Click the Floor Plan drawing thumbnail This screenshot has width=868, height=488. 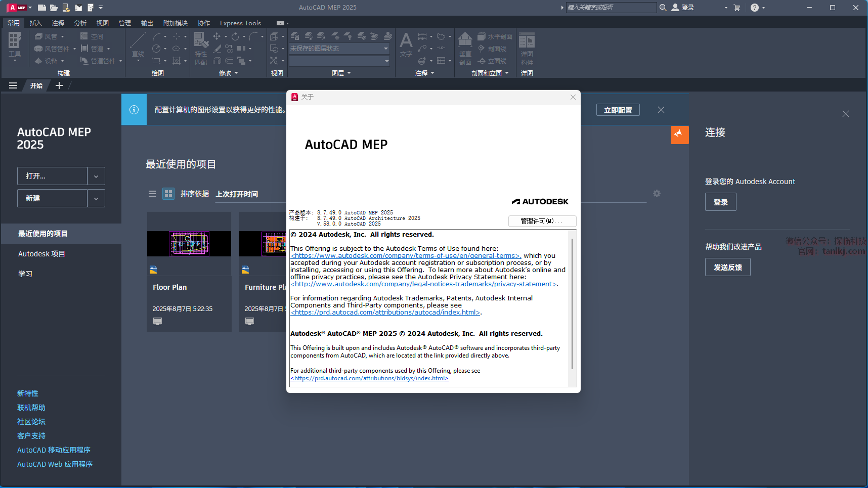tap(189, 244)
